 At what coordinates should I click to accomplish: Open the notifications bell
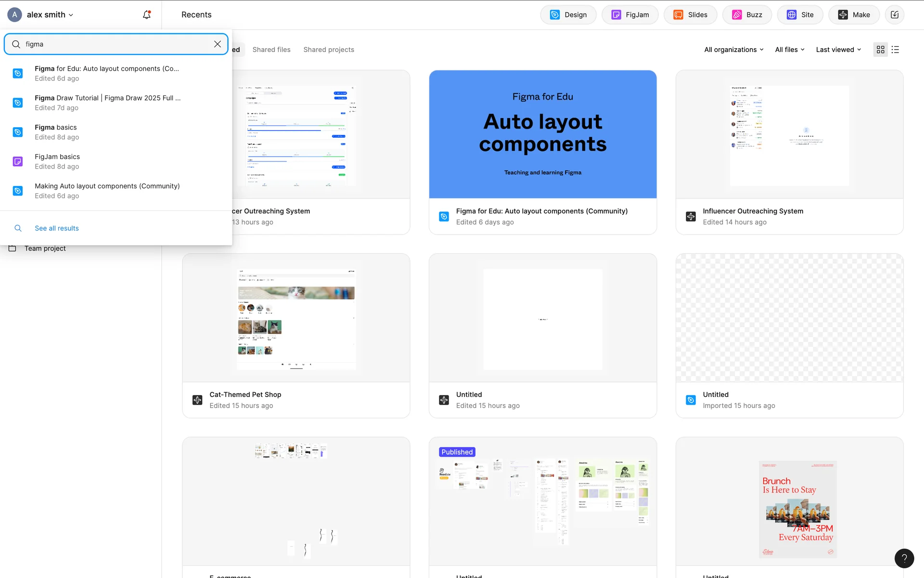pos(147,15)
